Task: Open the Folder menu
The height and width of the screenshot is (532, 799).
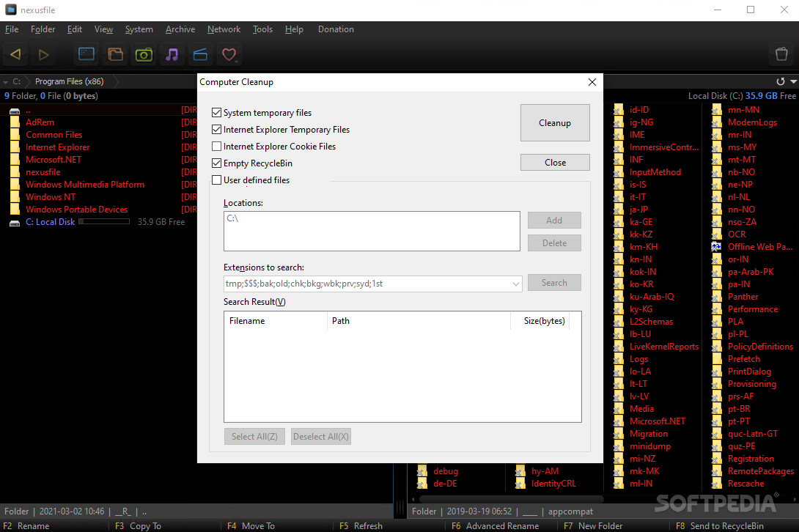Action: 43,29
